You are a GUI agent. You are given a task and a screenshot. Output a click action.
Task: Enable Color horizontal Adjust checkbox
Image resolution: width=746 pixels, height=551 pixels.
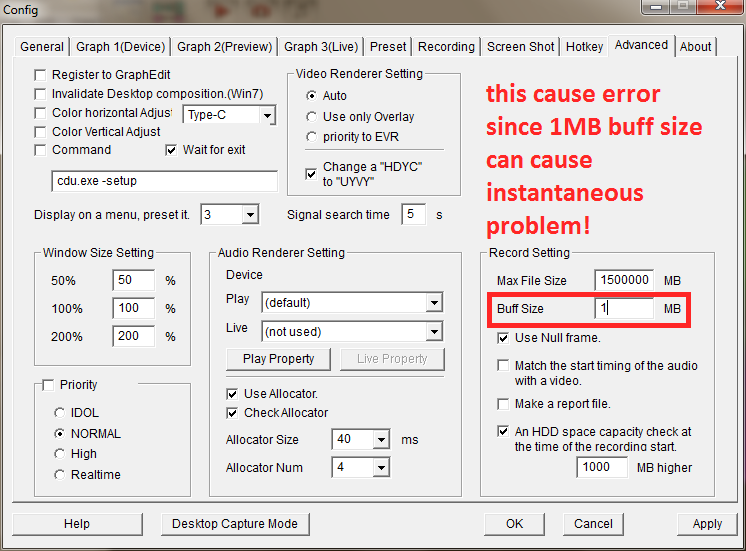tap(40, 113)
